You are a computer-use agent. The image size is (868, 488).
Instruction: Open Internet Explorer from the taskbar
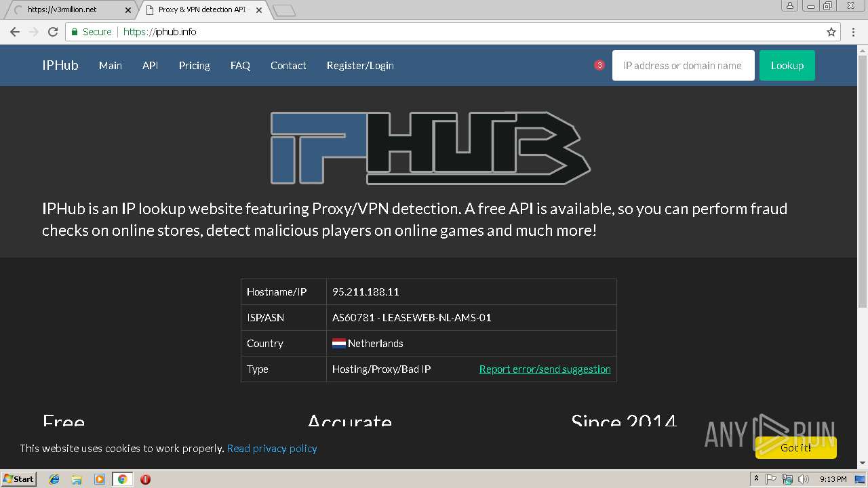(54, 479)
